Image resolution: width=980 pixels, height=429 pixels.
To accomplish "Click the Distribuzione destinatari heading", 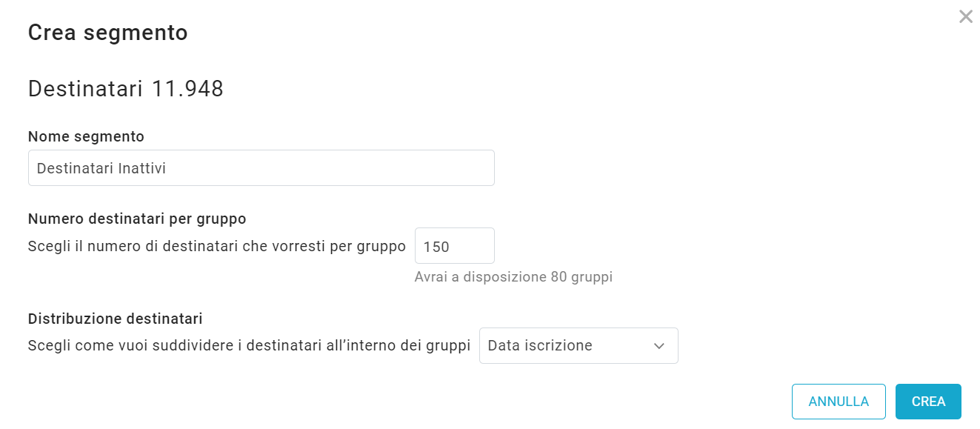I will [x=114, y=319].
